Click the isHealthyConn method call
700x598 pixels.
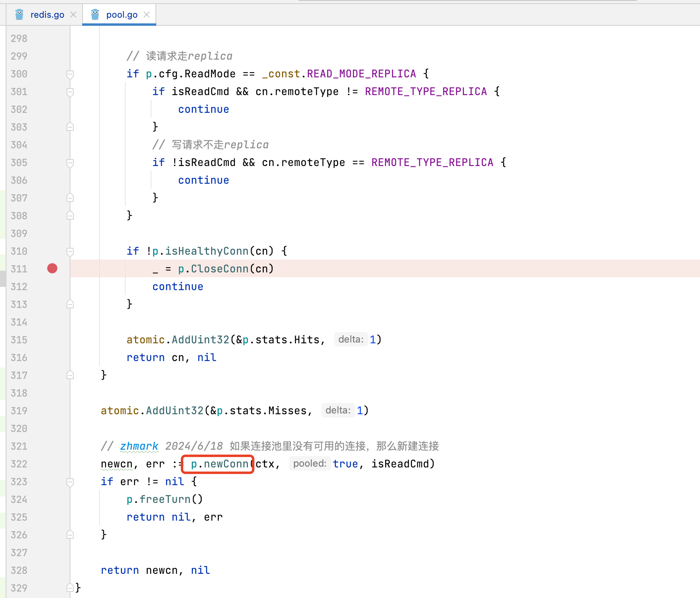[207, 251]
